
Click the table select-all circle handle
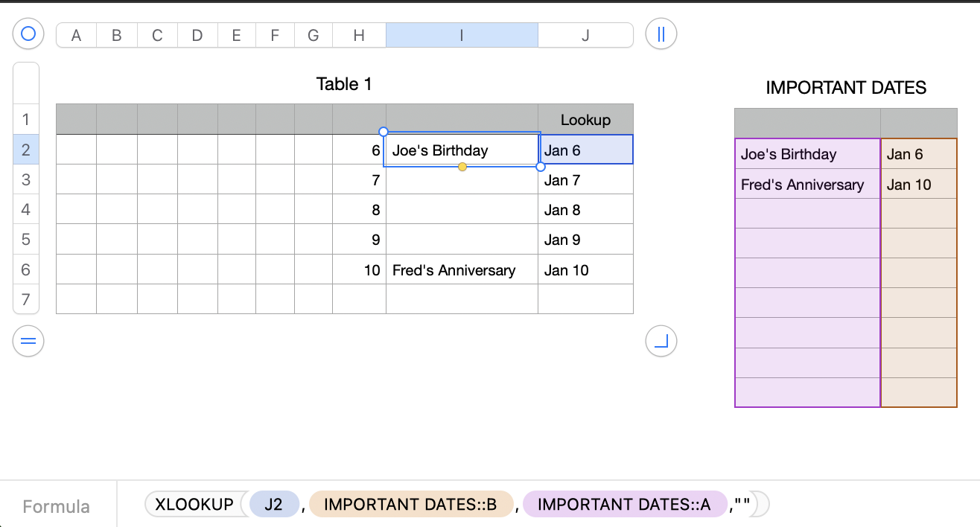[x=28, y=34]
